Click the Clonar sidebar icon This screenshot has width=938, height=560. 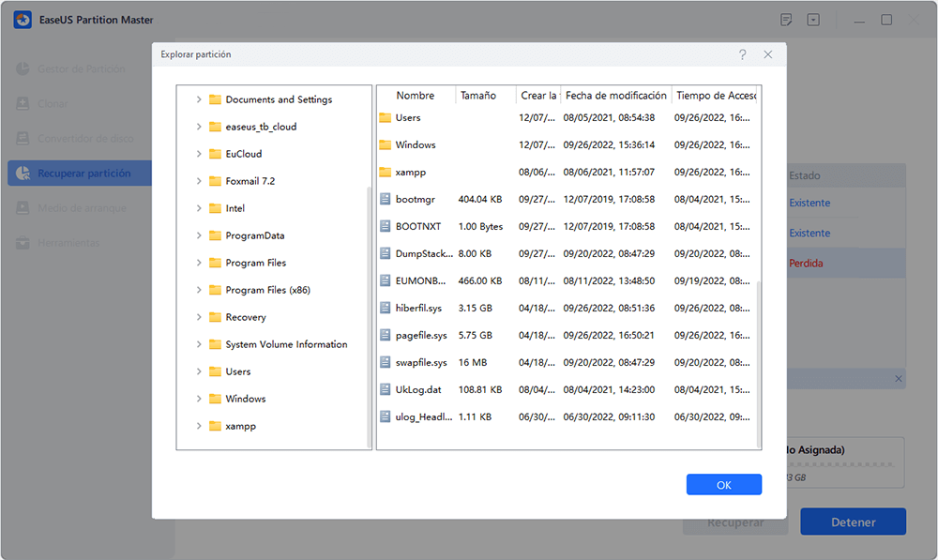23,103
